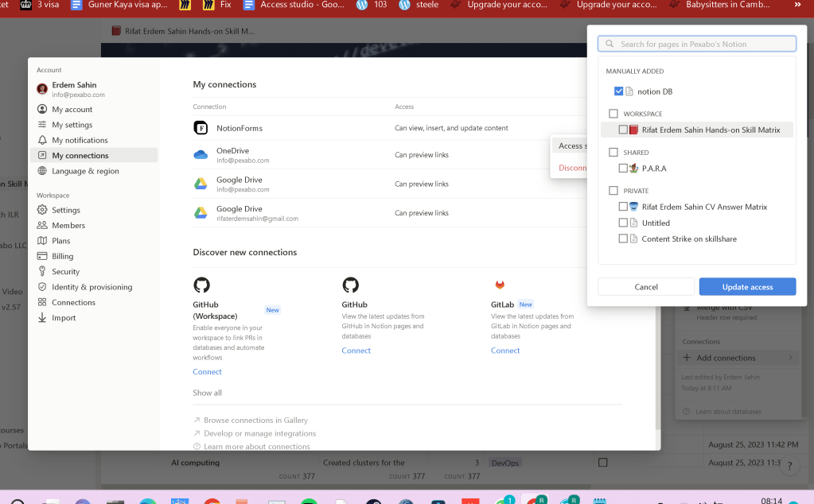Open Learn more about connections link
The width and height of the screenshot is (814, 504).
pos(251,447)
